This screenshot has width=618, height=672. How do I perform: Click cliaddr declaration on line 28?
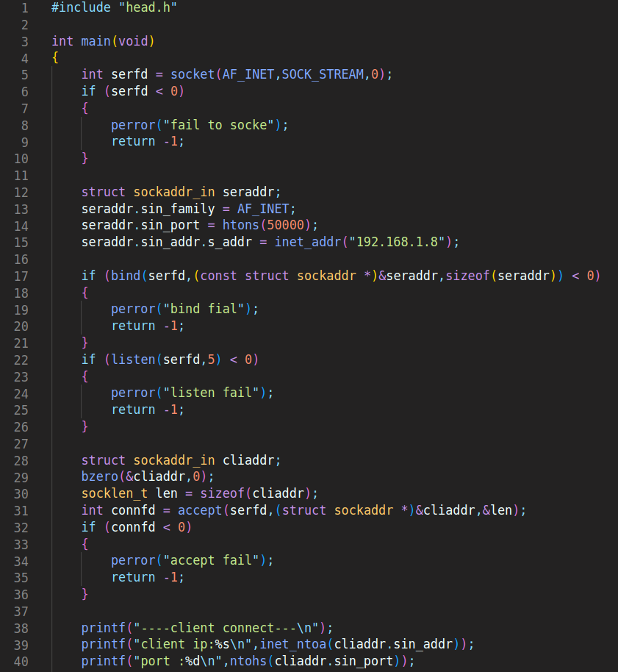(x=248, y=460)
